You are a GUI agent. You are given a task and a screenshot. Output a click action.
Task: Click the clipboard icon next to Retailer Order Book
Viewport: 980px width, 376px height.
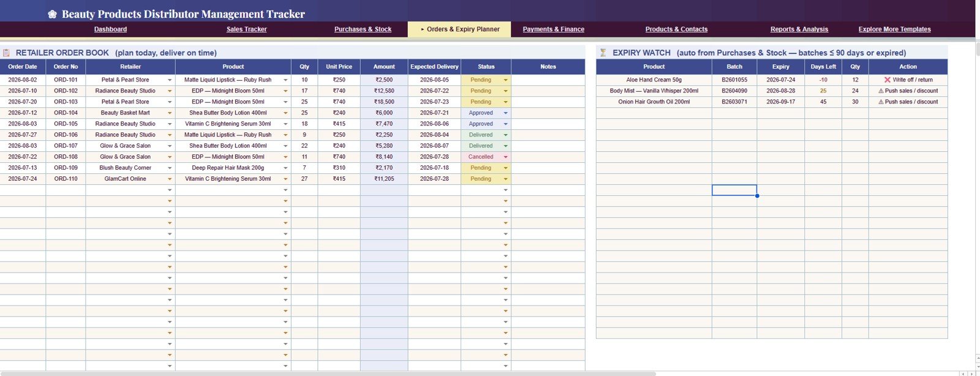[x=6, y=53]
